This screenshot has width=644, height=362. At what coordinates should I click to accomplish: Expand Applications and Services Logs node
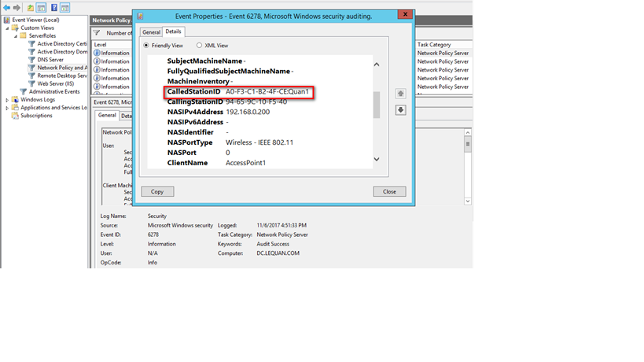click(x=7, y=108)
